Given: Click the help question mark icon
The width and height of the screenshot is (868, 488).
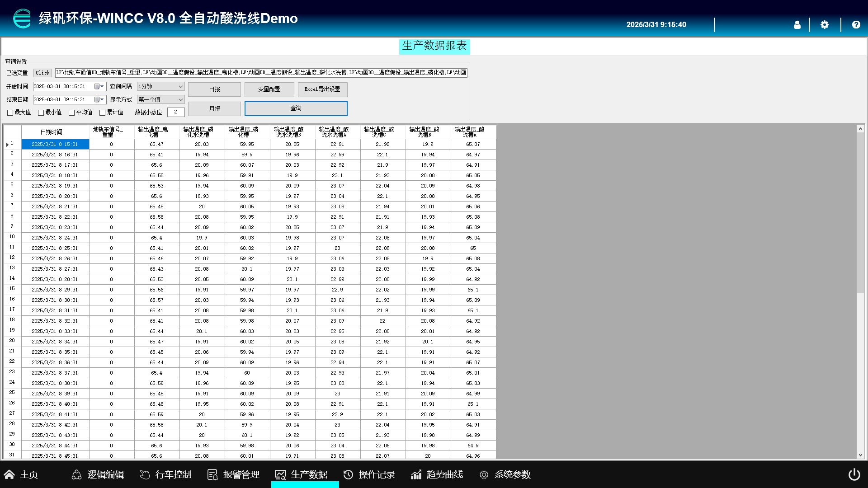Looking at the screenshot, I should pos(856,25).
